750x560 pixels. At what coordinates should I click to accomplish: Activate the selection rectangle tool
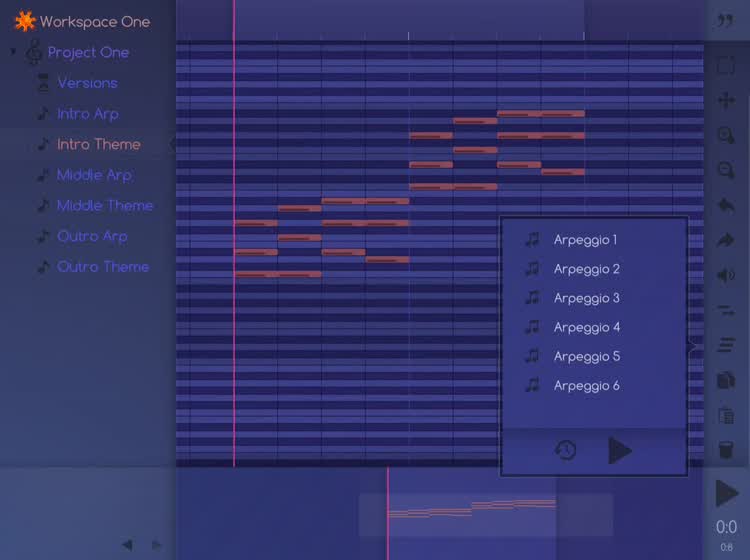726,66
